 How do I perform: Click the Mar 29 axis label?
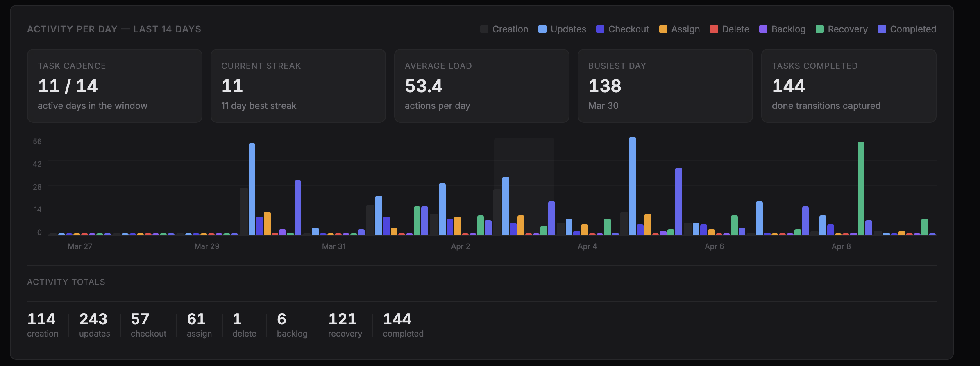(x=207, y=246)
